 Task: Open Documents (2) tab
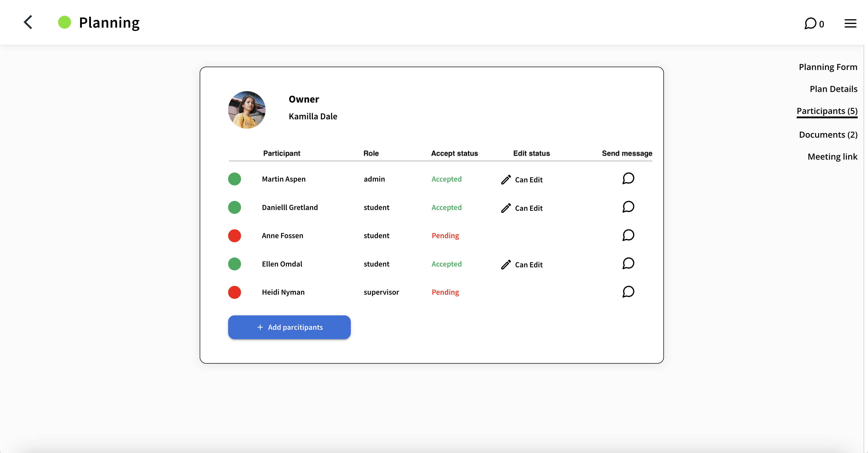pos(828,135)
